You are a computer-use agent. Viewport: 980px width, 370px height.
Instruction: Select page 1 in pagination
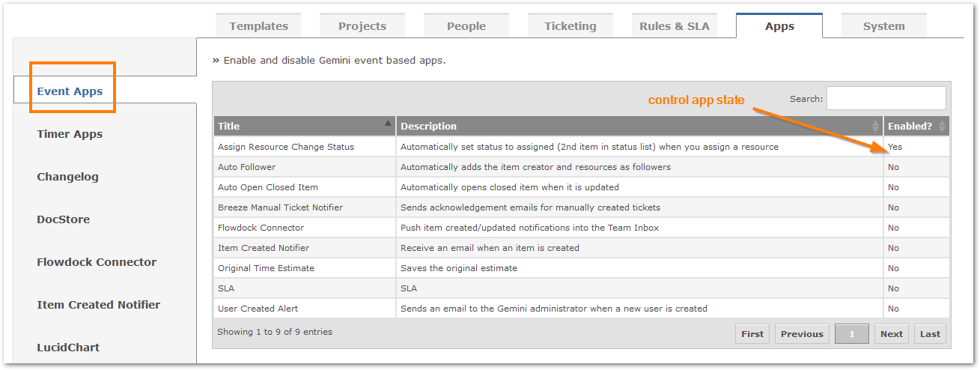(x=852, y=334)
